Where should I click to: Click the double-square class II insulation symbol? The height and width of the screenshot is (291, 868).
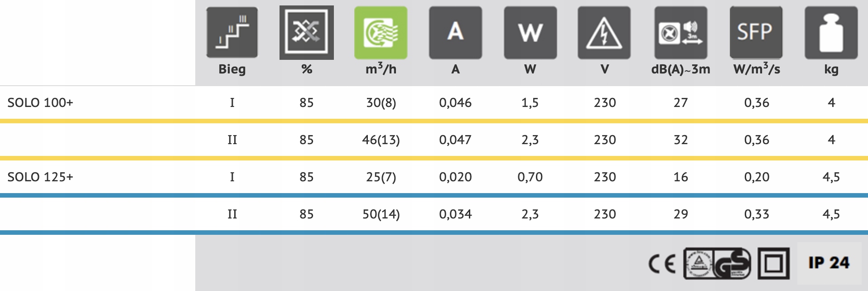(773, 263)
